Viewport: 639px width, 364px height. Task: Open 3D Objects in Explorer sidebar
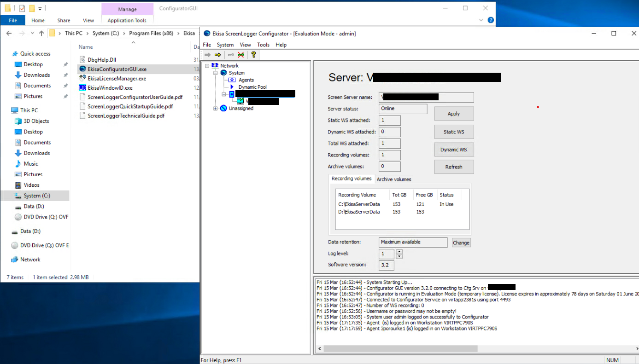[x=36, y=121]
